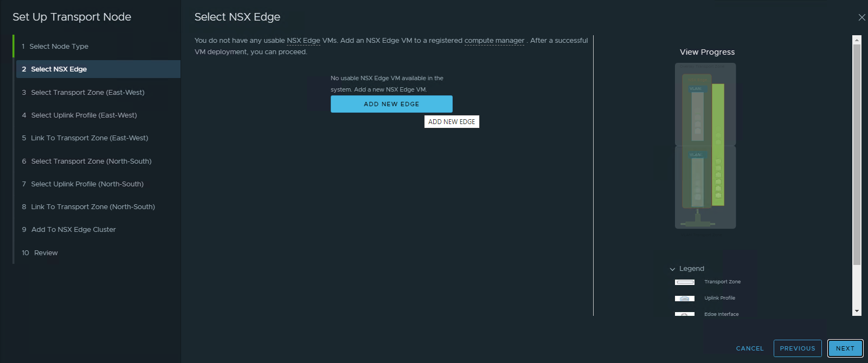Viewport: 868px width, 363px height.
Task: Click the Select NSX Edge page title
Action: click(x=237, y=17)
